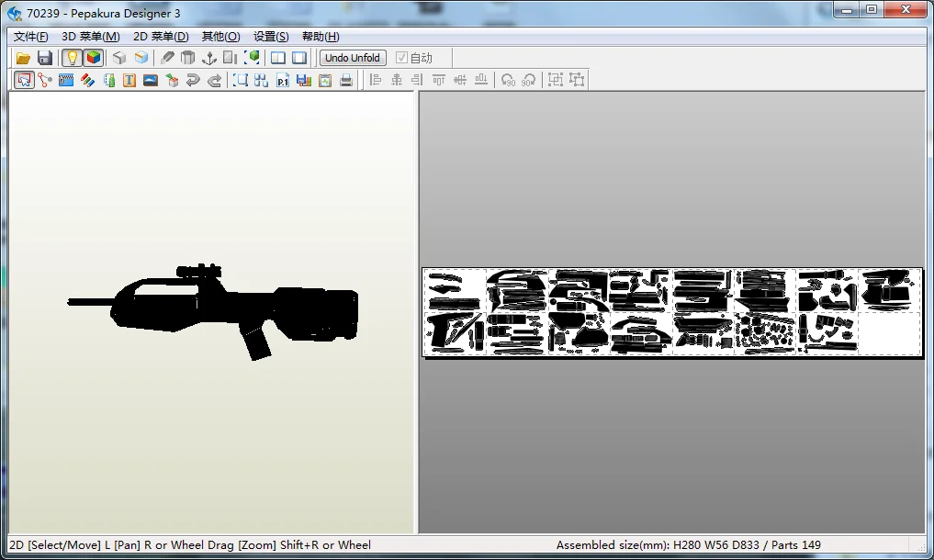Image resolution: width=934 pixels, height=560 pixels.
Task: Toggle the colored cube texture display button
Action: 94,58
